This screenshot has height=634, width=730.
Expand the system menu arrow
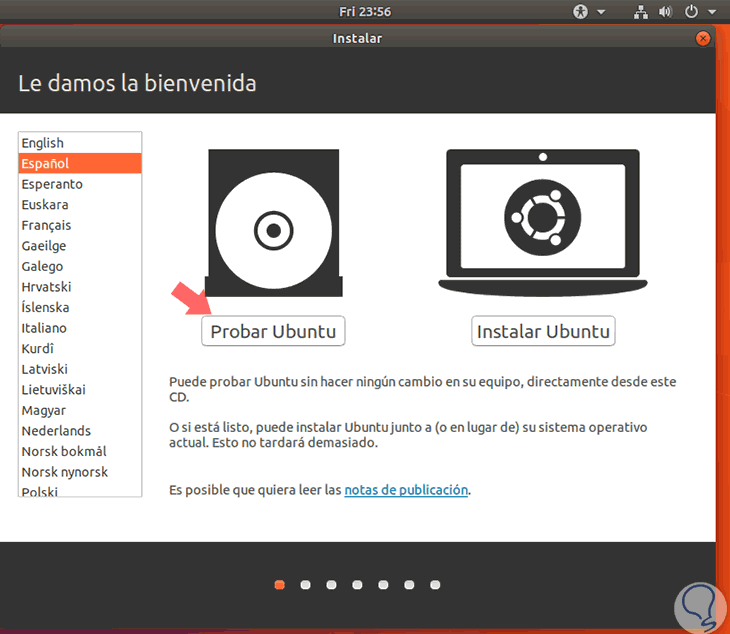tap(712, 12)
